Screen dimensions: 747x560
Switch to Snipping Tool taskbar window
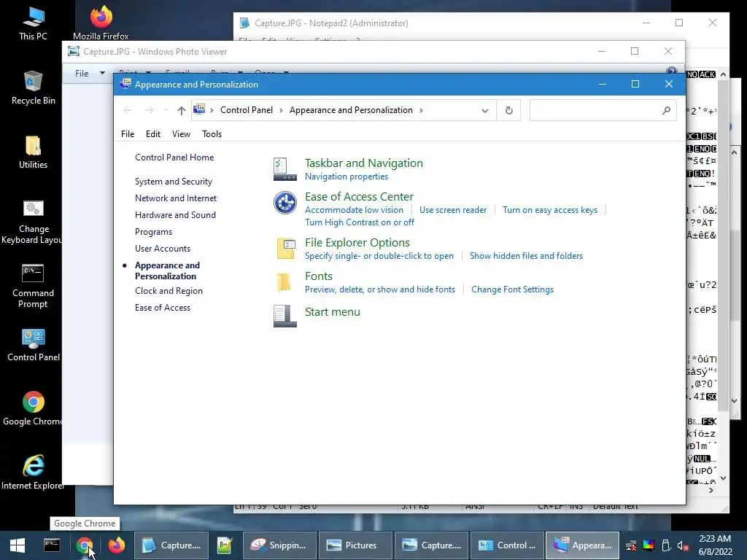[280, 545]
